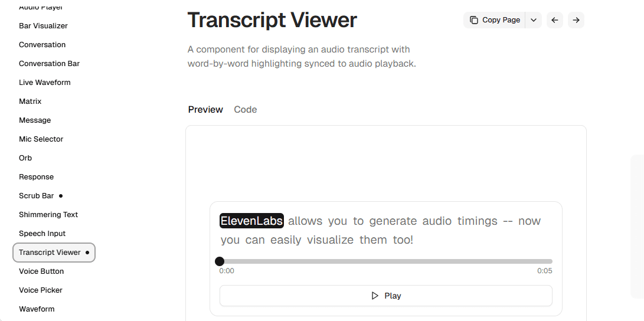Select Matrix from the sidebar
The image size is (644, 321).
click(x=30, y=101)
